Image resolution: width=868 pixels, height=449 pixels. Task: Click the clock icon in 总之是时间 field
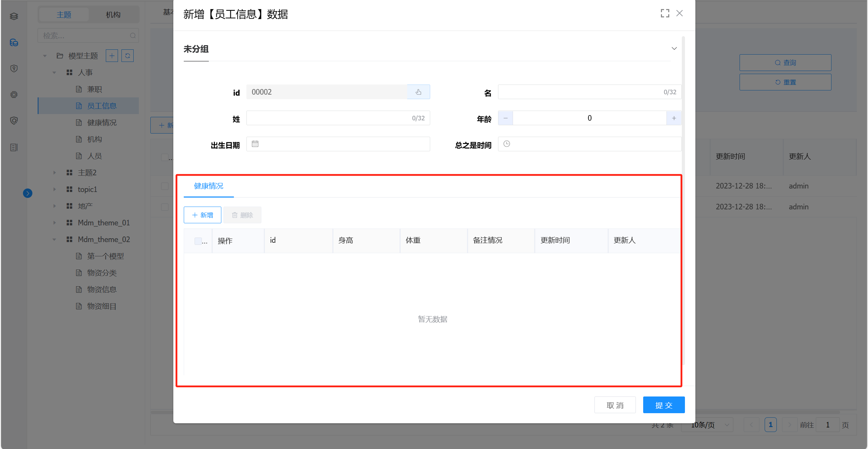507,144
